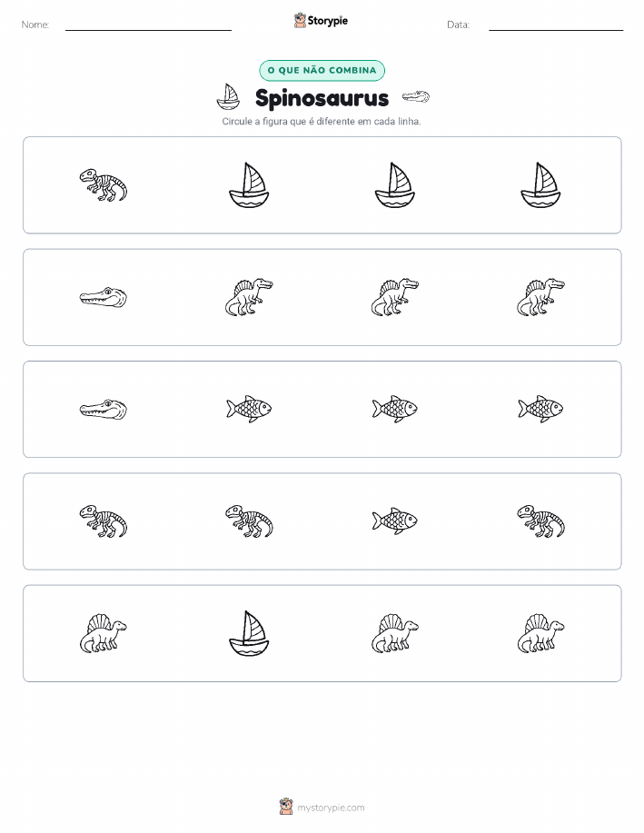Click the crocodile head in the second row
This screenshot has width=644, height=833.
click(x=103, y=298)
